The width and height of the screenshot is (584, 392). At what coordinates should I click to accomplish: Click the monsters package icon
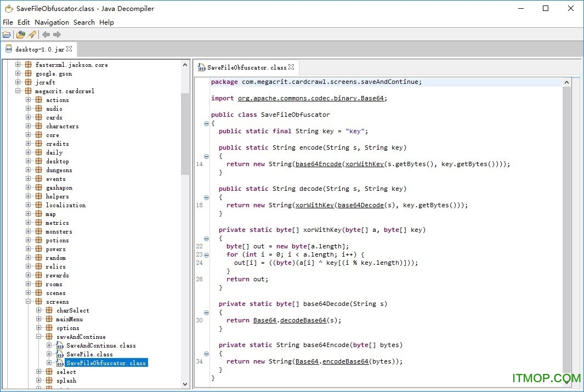39,231
